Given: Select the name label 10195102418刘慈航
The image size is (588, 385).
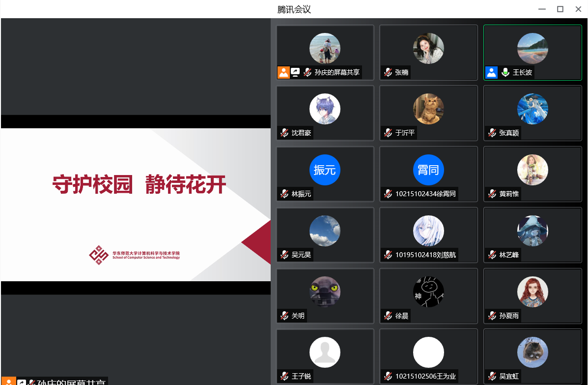Looking at the screenshot, I should (425, 255).
